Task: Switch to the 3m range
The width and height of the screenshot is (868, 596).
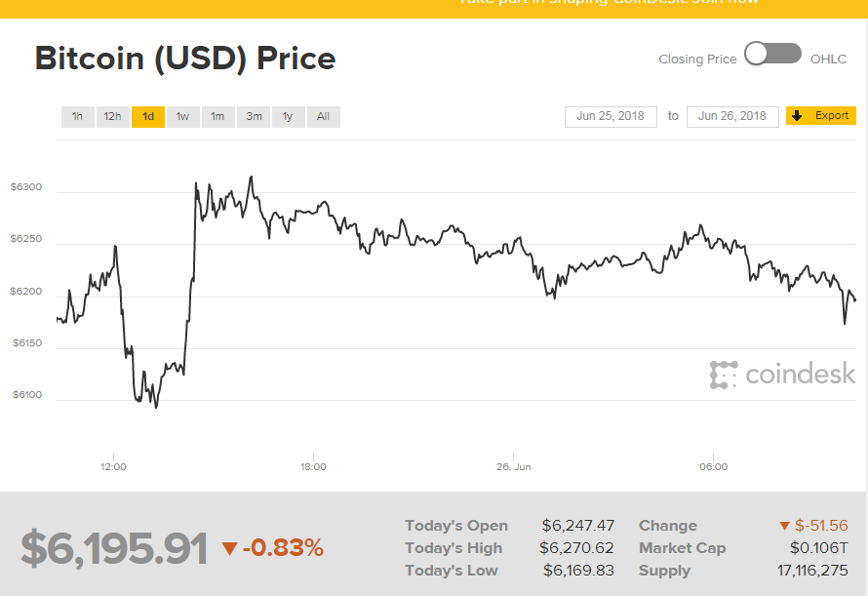Action: pyautogui.click(x=254, y=117)
